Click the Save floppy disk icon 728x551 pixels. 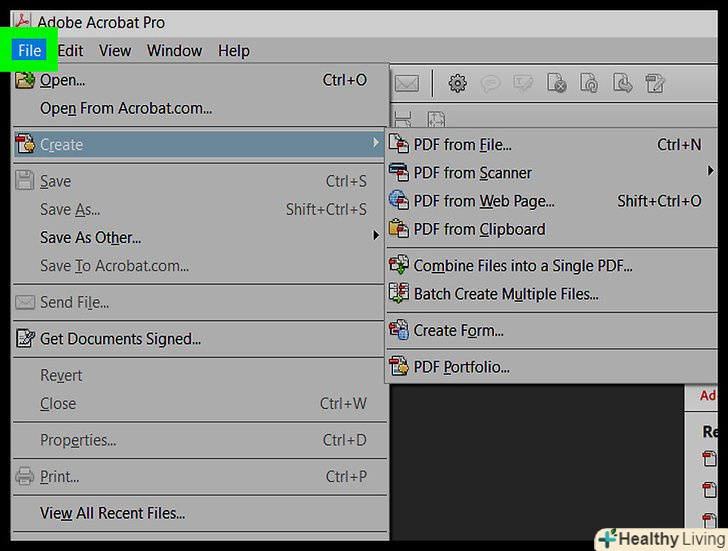coord(24,181)
